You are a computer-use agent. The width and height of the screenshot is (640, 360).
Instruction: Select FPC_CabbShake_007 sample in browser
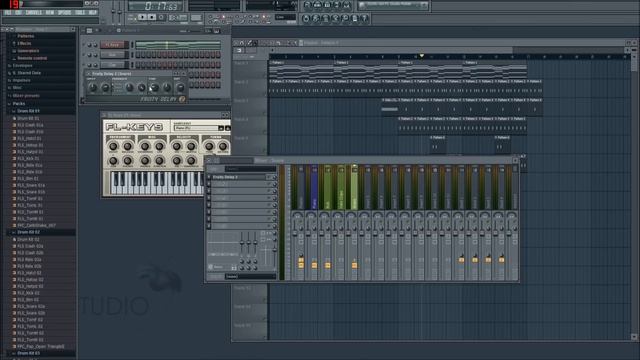click(36, 225)
